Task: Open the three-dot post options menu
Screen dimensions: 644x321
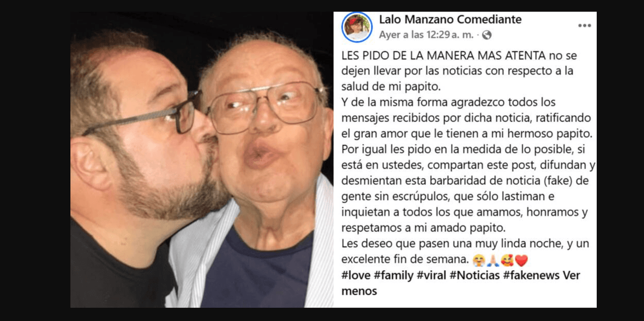Action: [584, 26]
